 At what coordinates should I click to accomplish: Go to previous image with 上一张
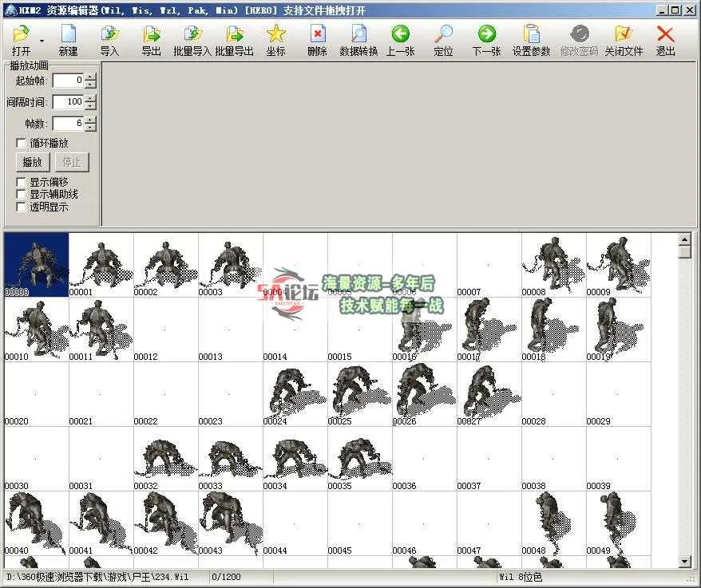400,35
